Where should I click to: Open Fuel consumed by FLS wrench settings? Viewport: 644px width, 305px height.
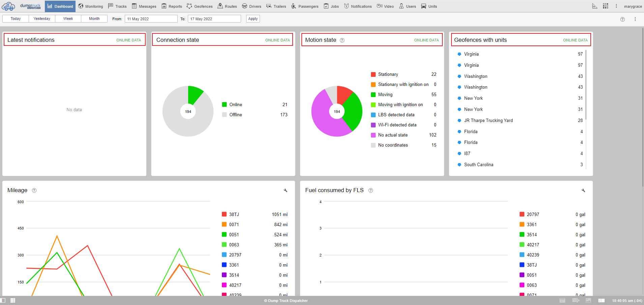pyautogui.click(x=583, y=190)
